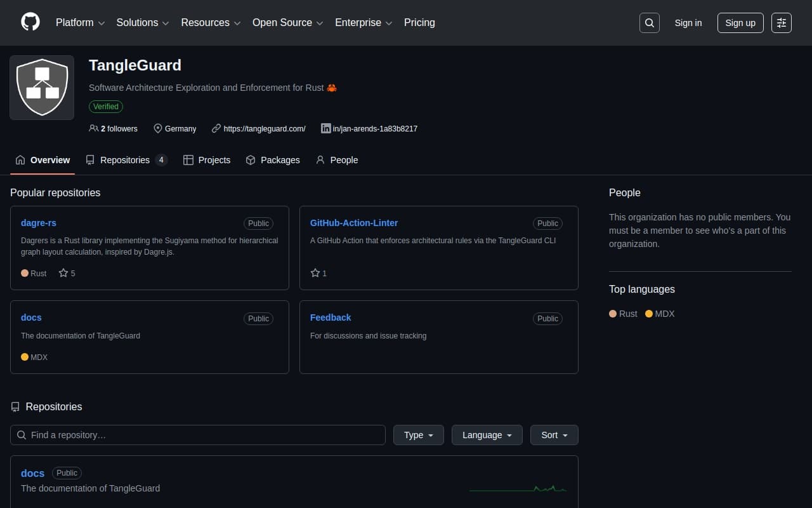
Task: Click the TangleGuard organization avatar
Action: click(42, 87)
